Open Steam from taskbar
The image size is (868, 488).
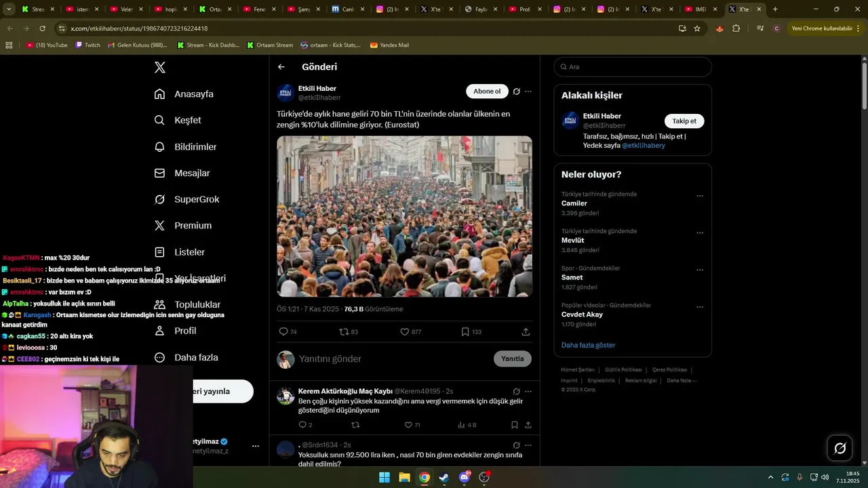[x=444, y=477]
